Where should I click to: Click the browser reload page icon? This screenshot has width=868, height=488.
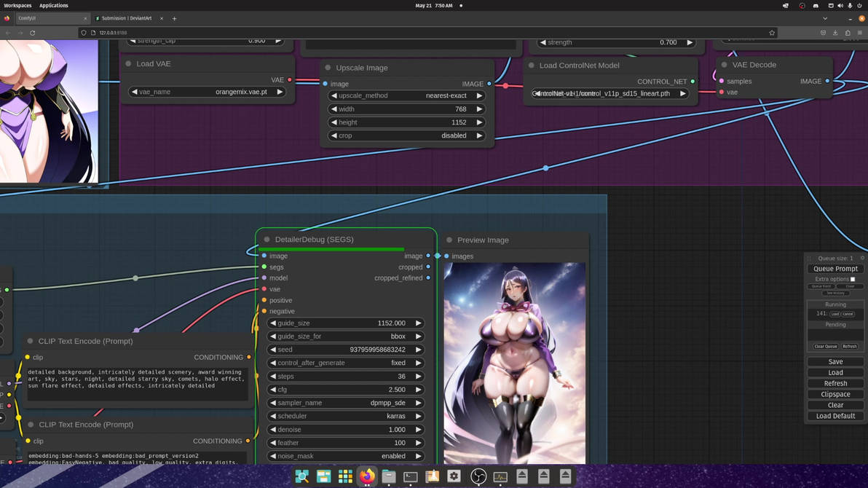pyautogui.click(x=33, y=33)
